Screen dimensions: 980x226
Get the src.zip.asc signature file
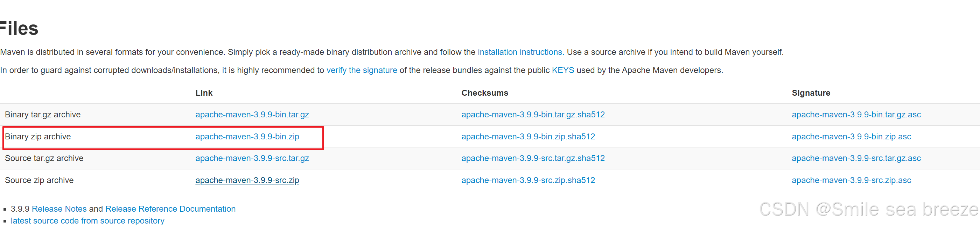pos(851,181)
